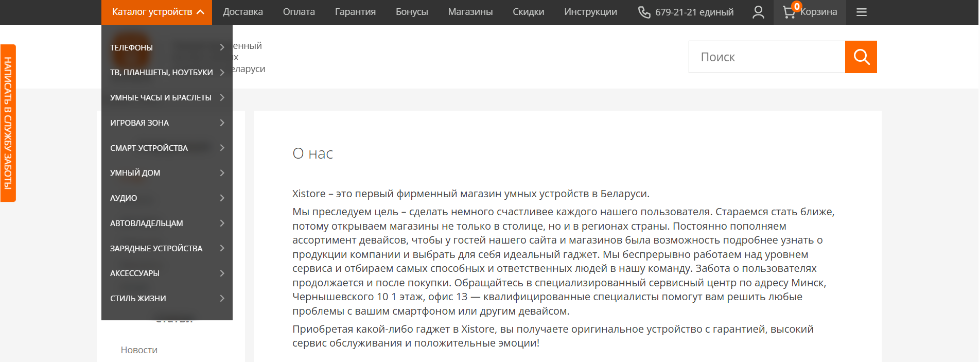Click phone number 679-21-21 единый
The width and height of the screenshot is (980, 362).
[x=694, y=12]
